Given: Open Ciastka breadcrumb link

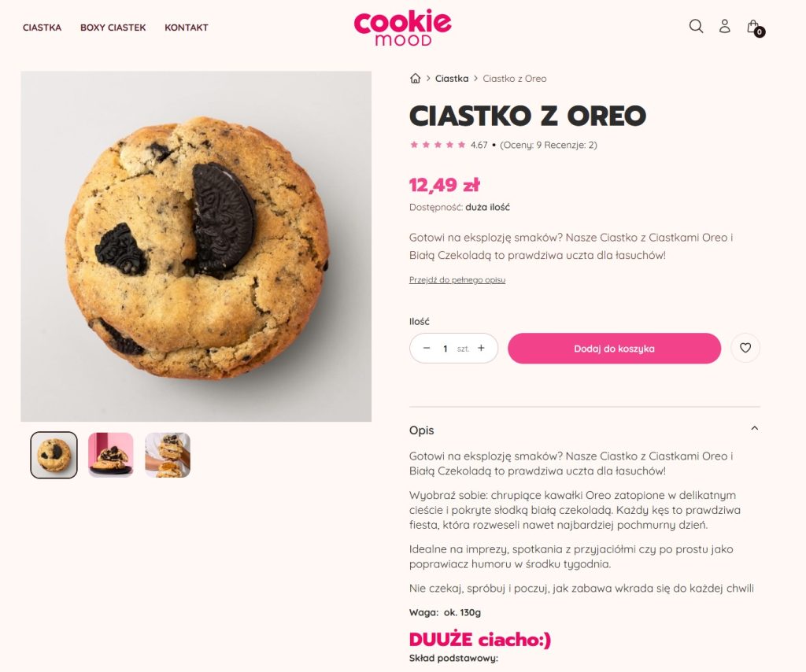Looking at the screenshot, I should click(451, 79).
